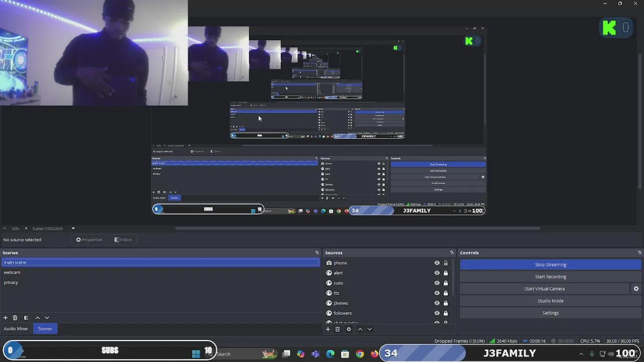Hide the phone source

[437, 263]
